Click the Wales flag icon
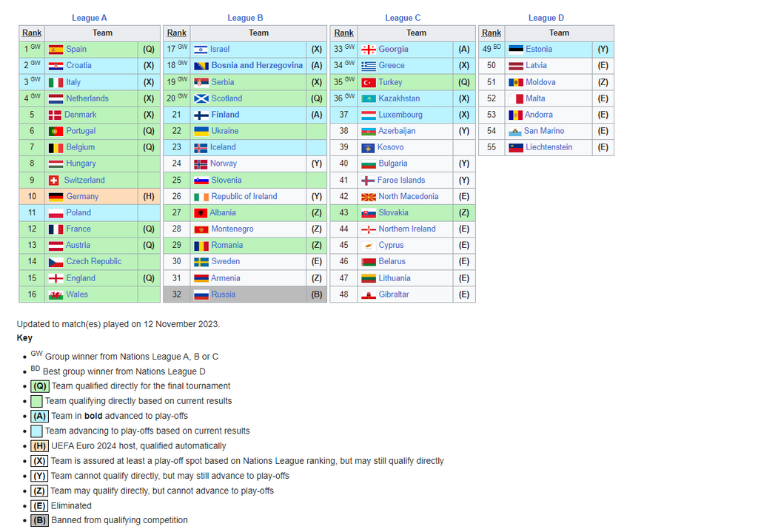 point(56,294)
